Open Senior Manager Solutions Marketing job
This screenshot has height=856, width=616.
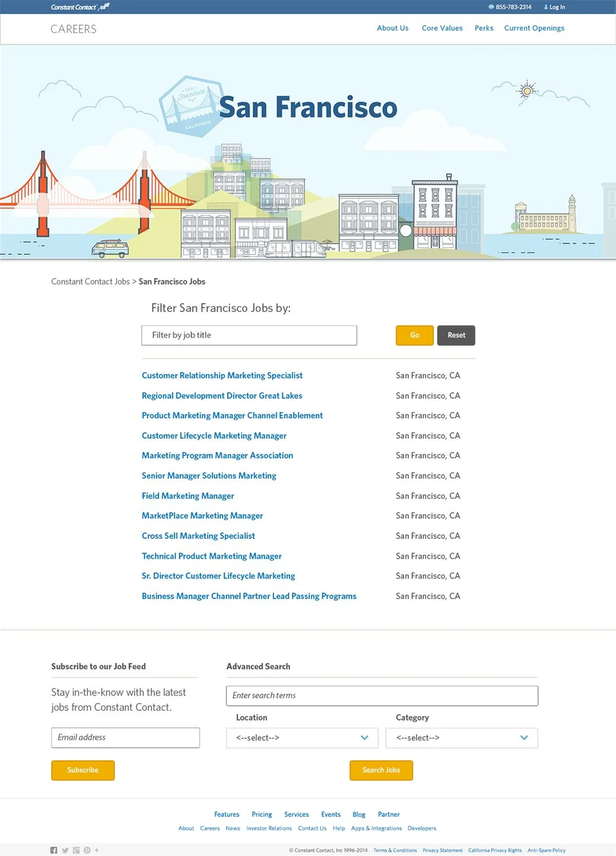coord(209,476)
